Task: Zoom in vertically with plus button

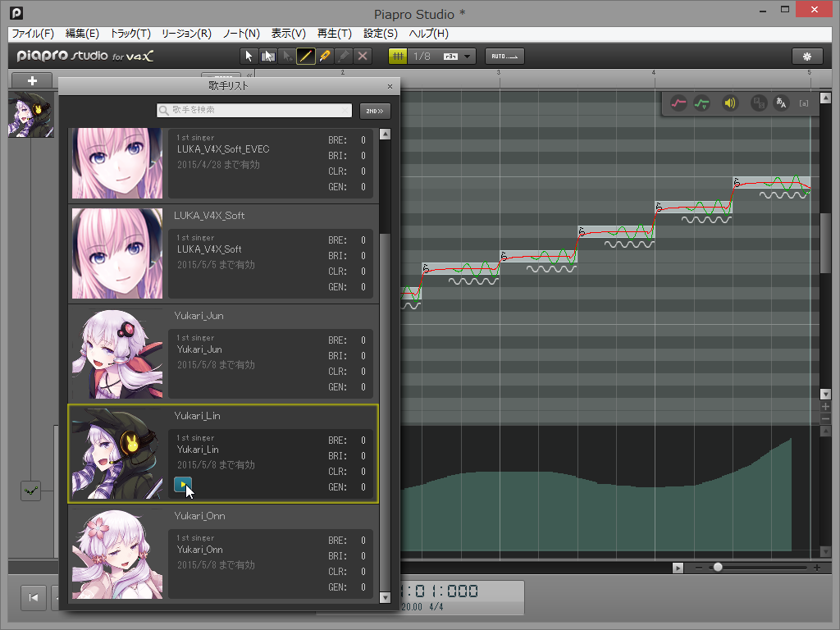Action: [825, 407]
